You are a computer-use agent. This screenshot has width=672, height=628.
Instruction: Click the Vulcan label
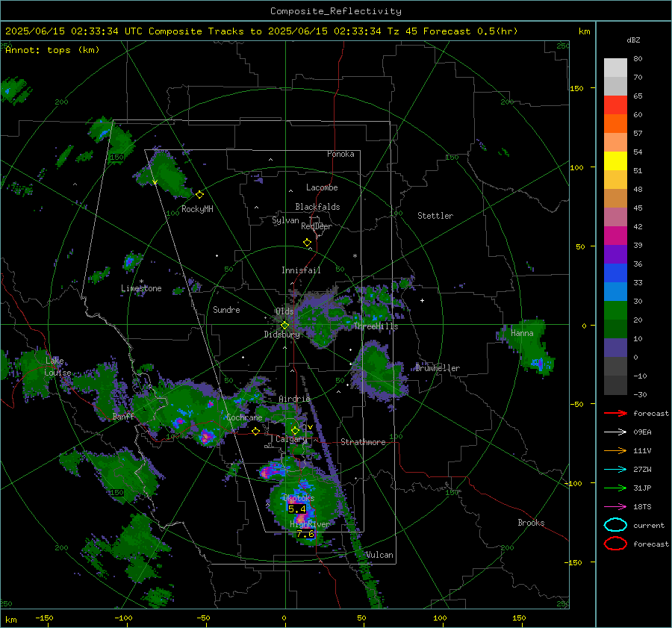click(x=380, y=555)
